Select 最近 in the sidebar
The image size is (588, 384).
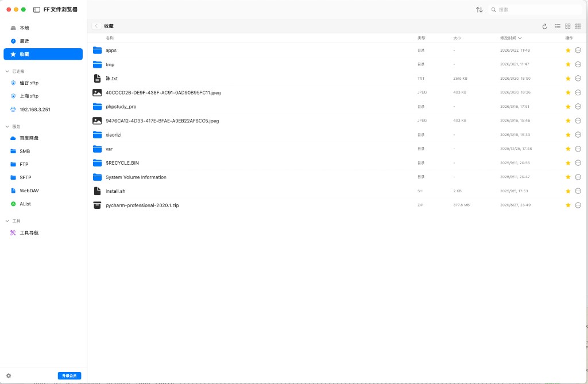pyautogui.click(x=24, y=41)
